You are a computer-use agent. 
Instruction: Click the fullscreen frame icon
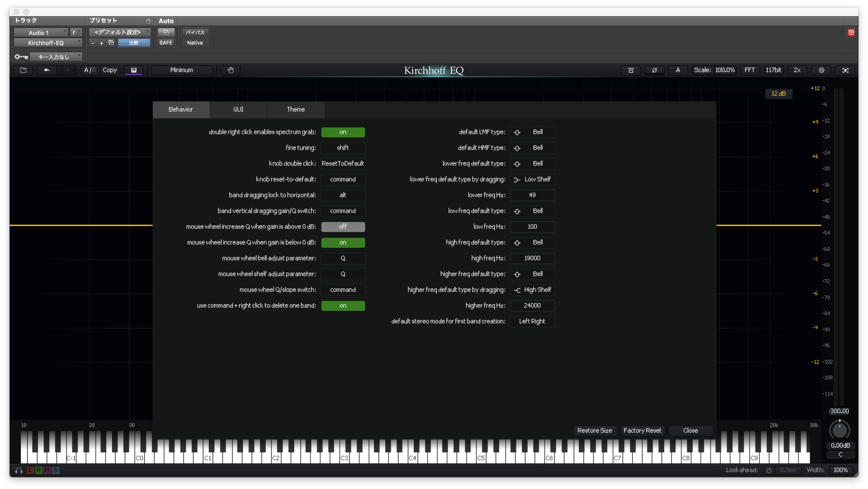tap(845, 70)
